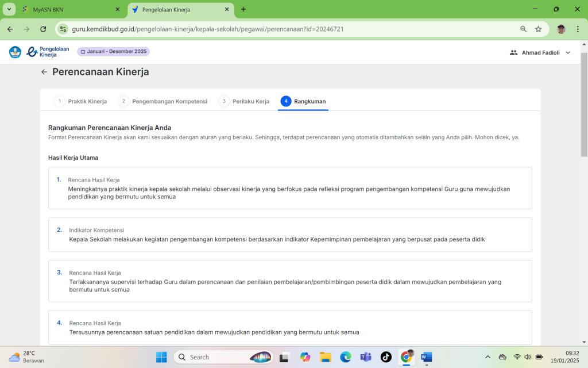Click the back arrow beside Perencanaan Kinerja
The image size is (588, 368).
tap(44, 72)
